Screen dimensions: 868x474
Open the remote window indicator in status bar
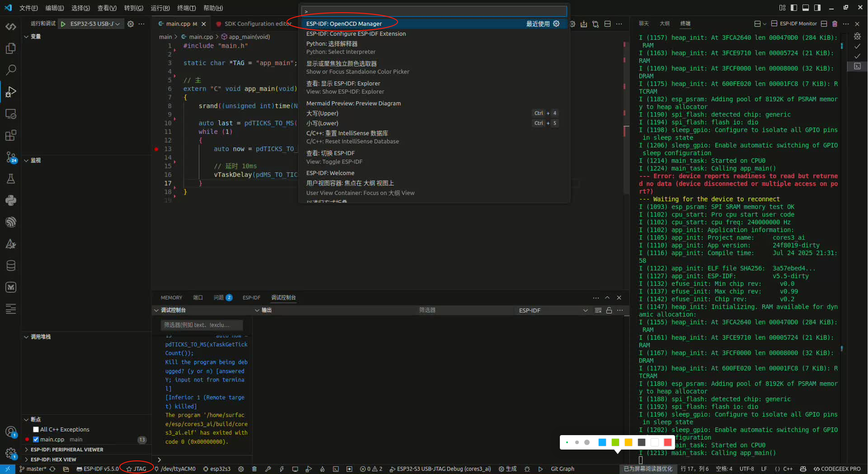[x=8, y=469]
